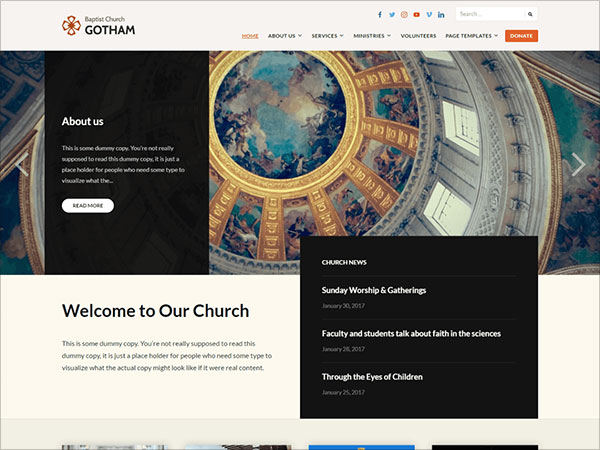Click the January 25, 2017 date
This screenshot has height=450, width=600.
tap(343, 392)
